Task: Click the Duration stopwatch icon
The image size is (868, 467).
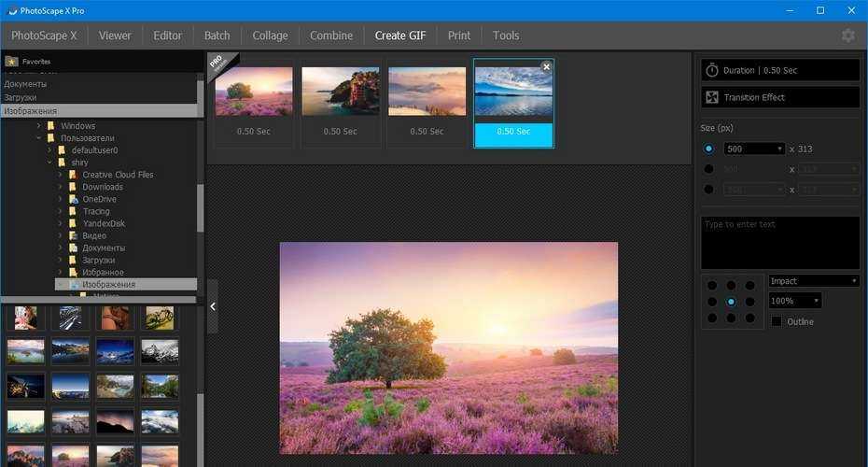Action: click(x=712, y=70)
